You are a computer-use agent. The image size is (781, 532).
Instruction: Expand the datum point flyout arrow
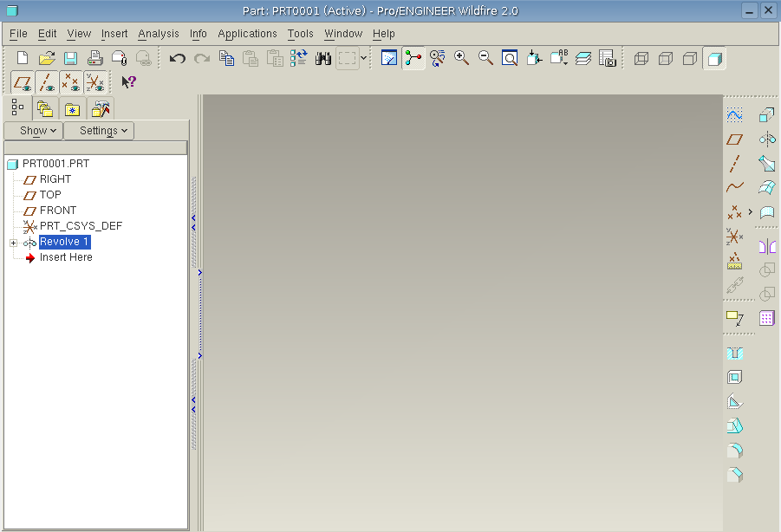tap(750, 212)
